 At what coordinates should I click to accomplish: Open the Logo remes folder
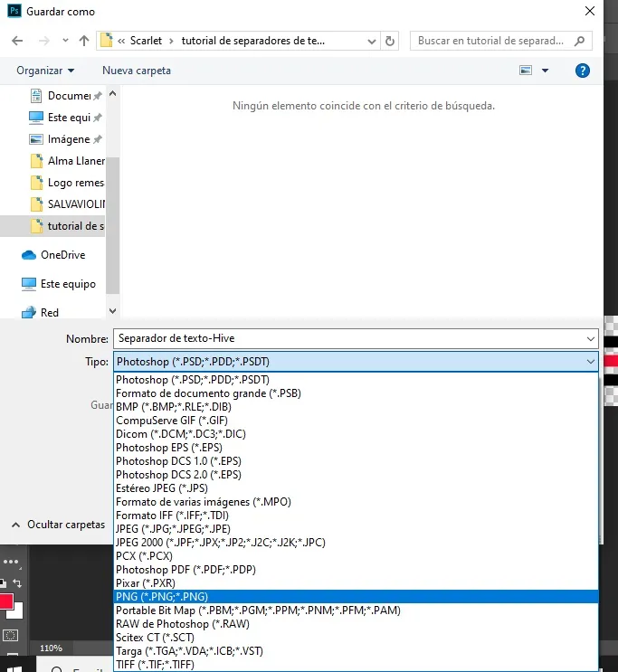click(x=67, y=183)
